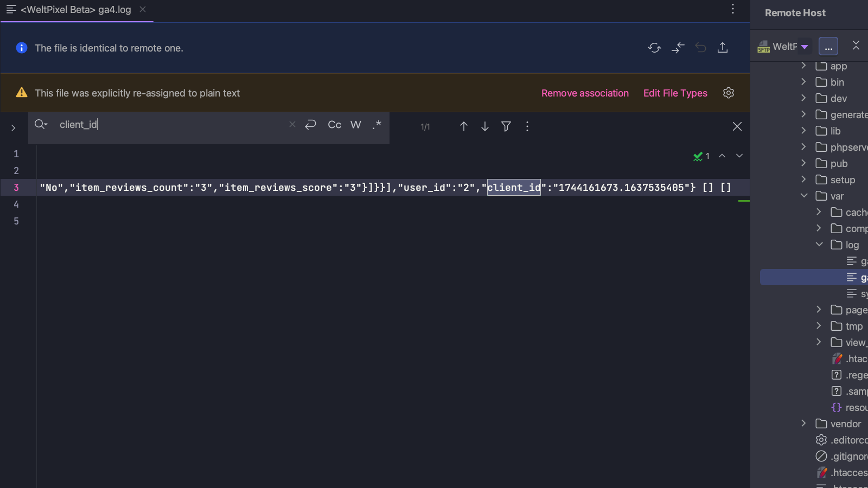Expand the phpserver folder

803,147
